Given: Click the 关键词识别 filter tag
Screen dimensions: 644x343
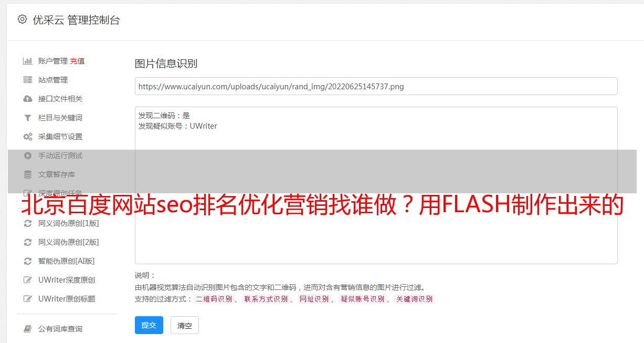Looking at the screenshot, I should [x=415, y=299].
